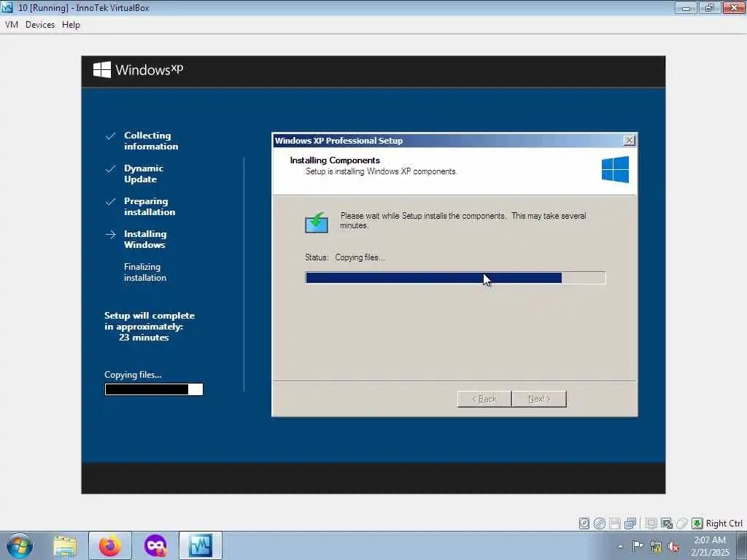Viewport: 747px width, 560px height.
Task: Click the network status tray icon
Action: 656,547
